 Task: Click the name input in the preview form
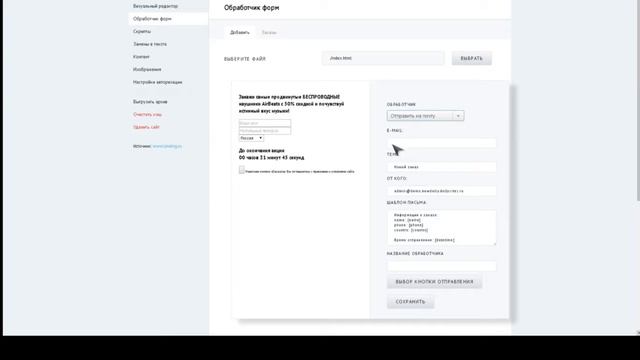pos(265,123)
